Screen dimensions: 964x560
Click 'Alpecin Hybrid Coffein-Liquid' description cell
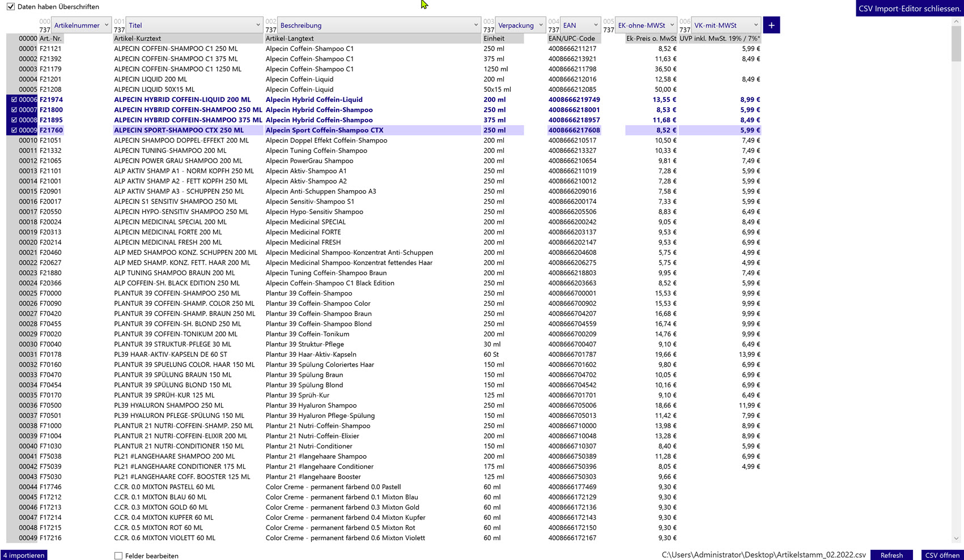[x=314, y=100]
